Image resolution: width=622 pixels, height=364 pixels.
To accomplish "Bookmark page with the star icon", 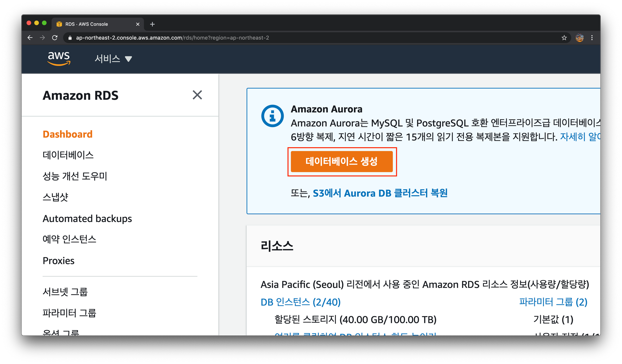I will (564, 38).
